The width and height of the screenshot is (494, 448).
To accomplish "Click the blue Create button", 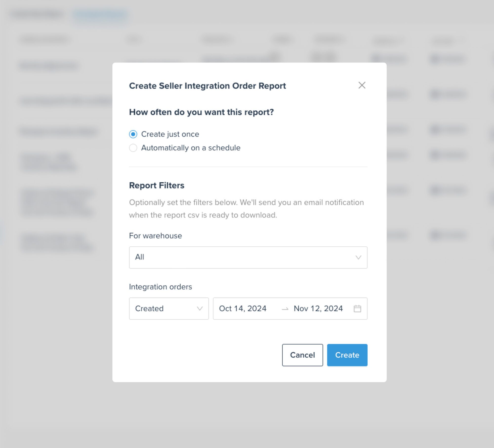I will click(x=347, y=355).
